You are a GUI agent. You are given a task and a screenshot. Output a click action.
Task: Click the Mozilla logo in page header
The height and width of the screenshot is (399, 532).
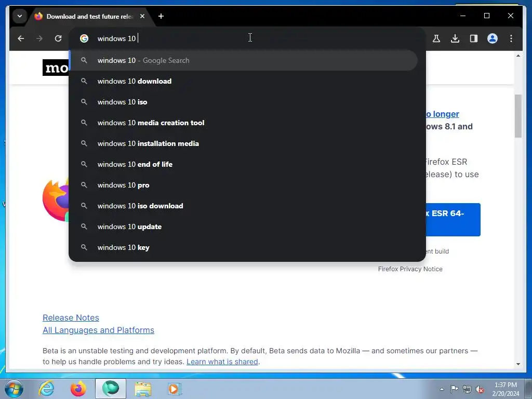(56, 68)
